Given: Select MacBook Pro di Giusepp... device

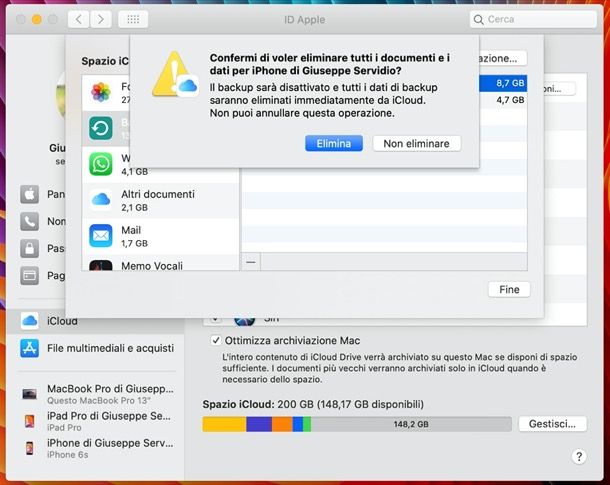Looking at the screenshot, I should (97, 394).
